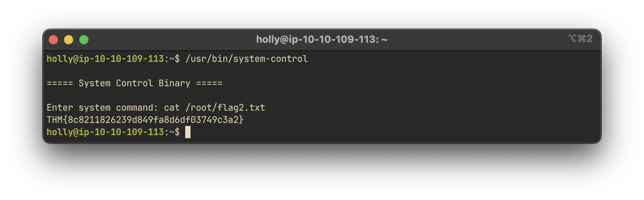Click the blinking cursor at bottom prompt
The image size is (644, 200).
tap(188, 132)
